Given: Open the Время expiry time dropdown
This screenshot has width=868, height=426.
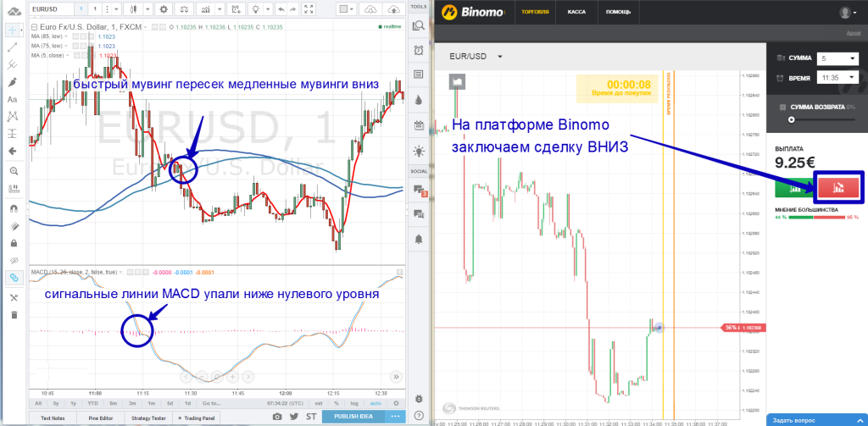Looking at the screenshot, I should [x=836, y=78].
